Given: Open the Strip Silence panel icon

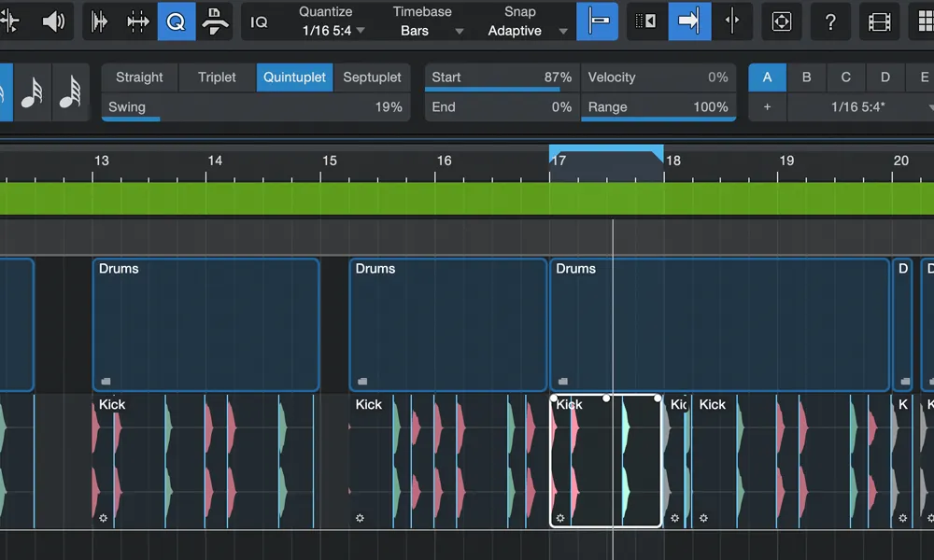Looking at the screenshot, I should click(137, 21).
